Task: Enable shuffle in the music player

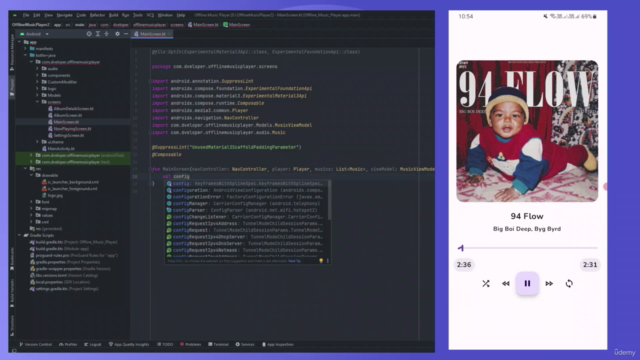Action: pyautogui.click(x=486, y=283)
